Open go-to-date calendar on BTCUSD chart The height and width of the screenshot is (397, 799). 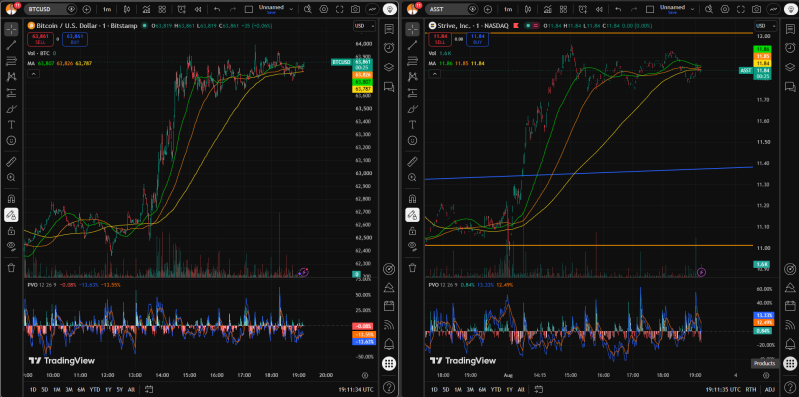149,389
